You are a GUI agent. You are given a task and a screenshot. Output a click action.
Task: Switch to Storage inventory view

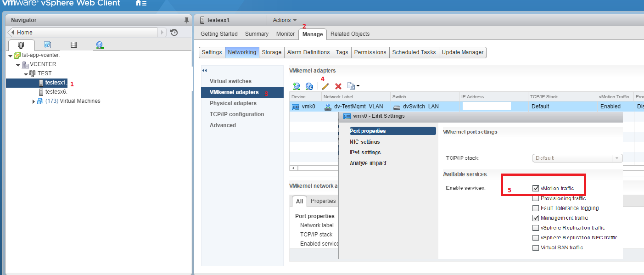pyautogui.click(x=73, y=45)
